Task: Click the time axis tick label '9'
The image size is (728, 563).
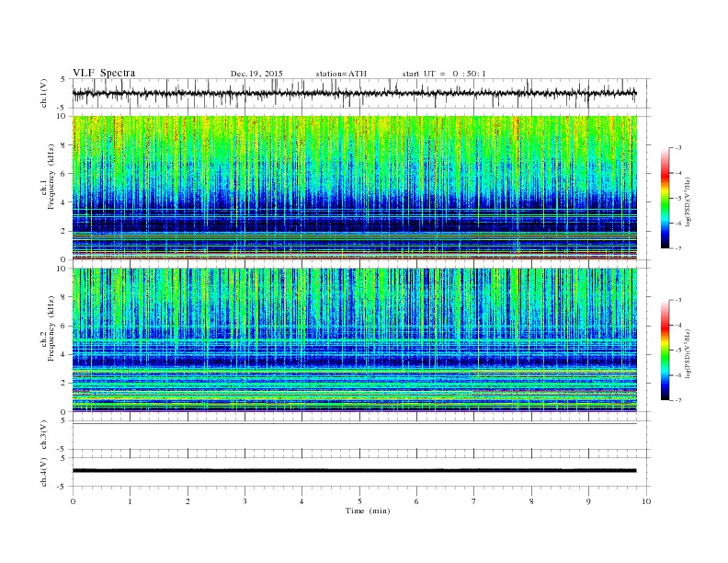Action: (588, 501)
